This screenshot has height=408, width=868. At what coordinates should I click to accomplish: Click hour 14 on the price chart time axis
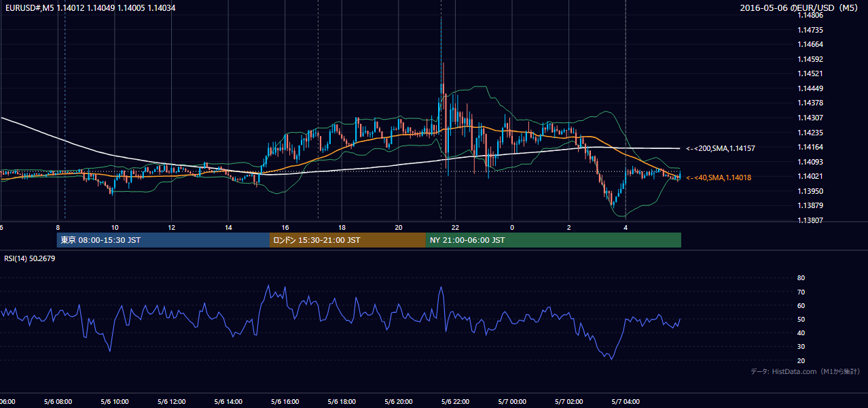228,227
